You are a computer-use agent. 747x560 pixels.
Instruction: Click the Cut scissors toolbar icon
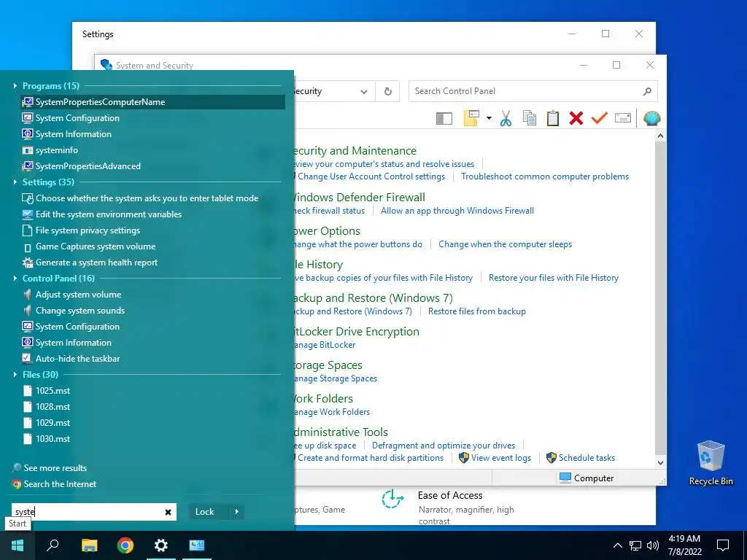pos(506,118)
